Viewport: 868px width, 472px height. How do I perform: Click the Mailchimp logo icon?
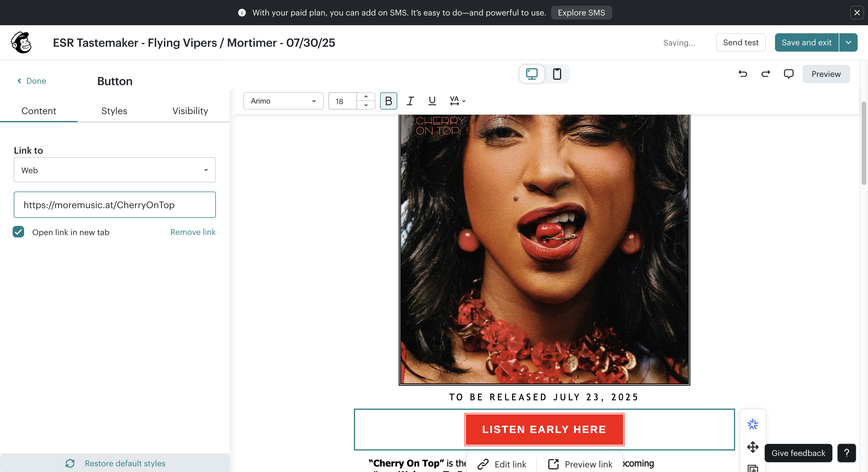[21, 43]
